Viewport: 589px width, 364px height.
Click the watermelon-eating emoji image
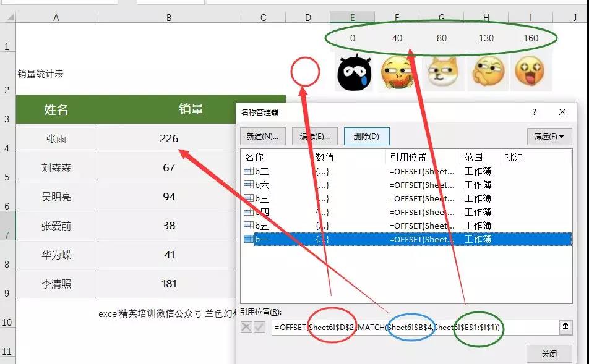point(397,72)
